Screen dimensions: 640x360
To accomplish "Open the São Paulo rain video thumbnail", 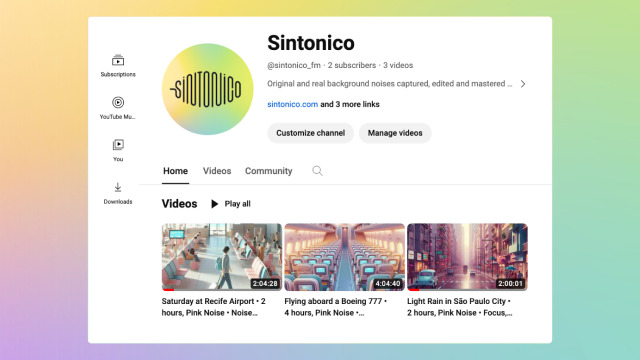I will (x=467, y=257).
